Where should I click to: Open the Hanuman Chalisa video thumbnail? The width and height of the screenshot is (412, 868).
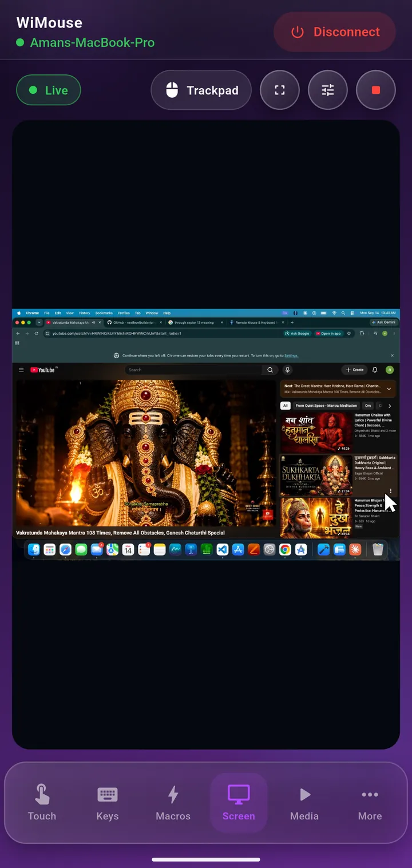pyautogui.click(x=316, y=432)
